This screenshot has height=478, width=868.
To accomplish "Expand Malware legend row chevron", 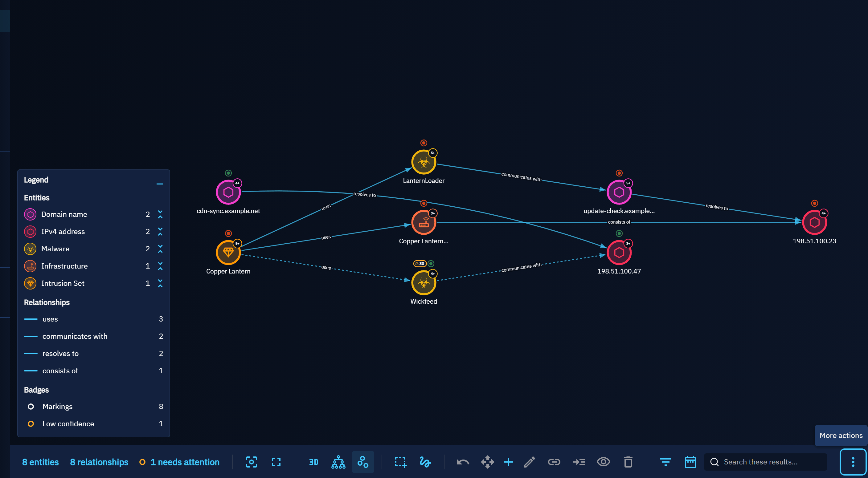I will [160, 249].
